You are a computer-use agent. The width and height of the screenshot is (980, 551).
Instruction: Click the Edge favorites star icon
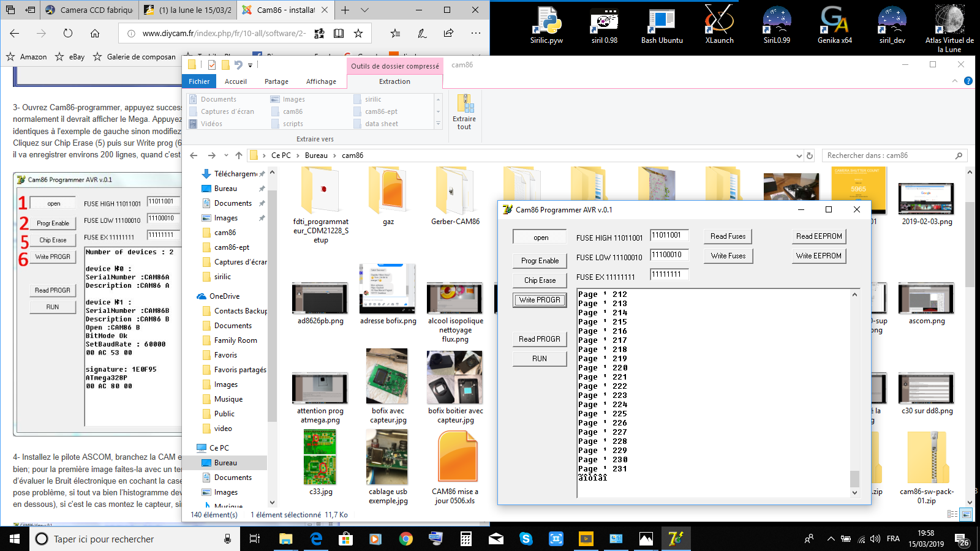pos(358,33)
